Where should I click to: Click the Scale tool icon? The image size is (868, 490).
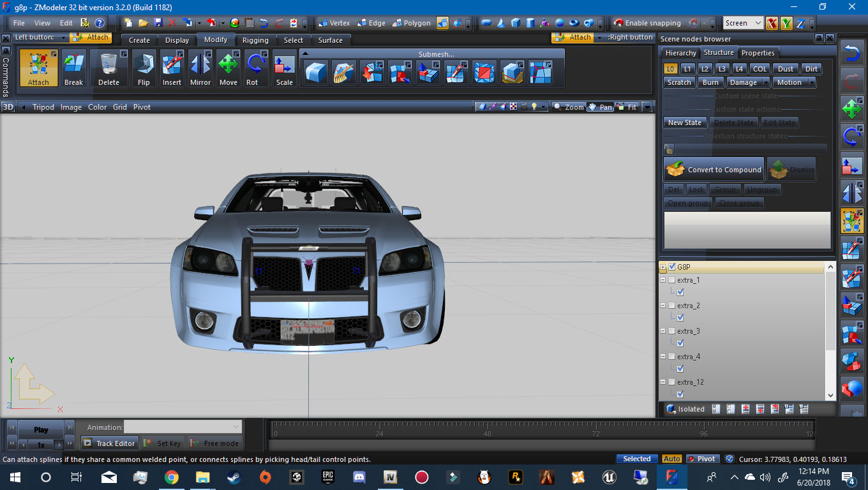point(284,68)
